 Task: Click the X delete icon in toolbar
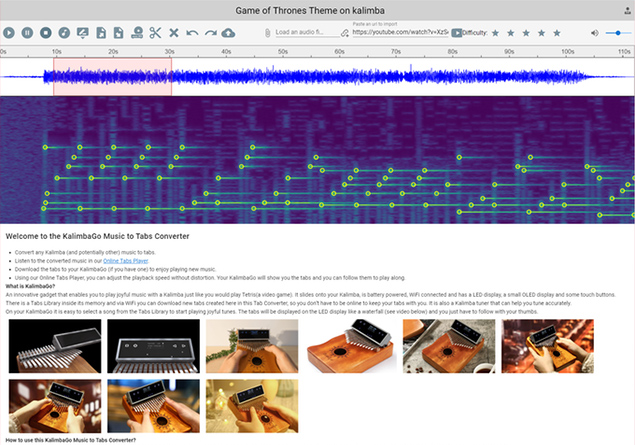tap(173, 33)
